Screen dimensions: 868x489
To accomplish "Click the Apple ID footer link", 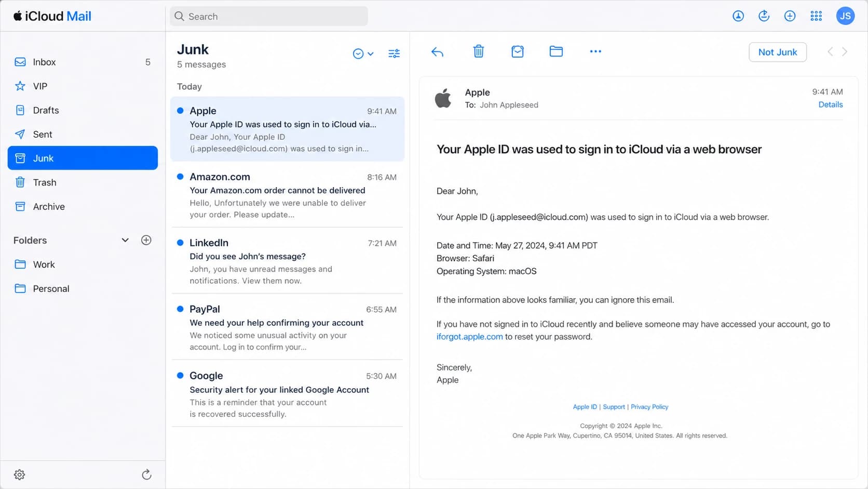I will click(x=585, y=407).
